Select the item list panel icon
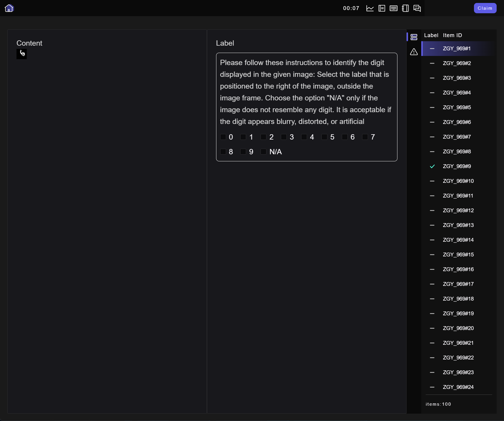The image size is (504, 421). point(414,37)
